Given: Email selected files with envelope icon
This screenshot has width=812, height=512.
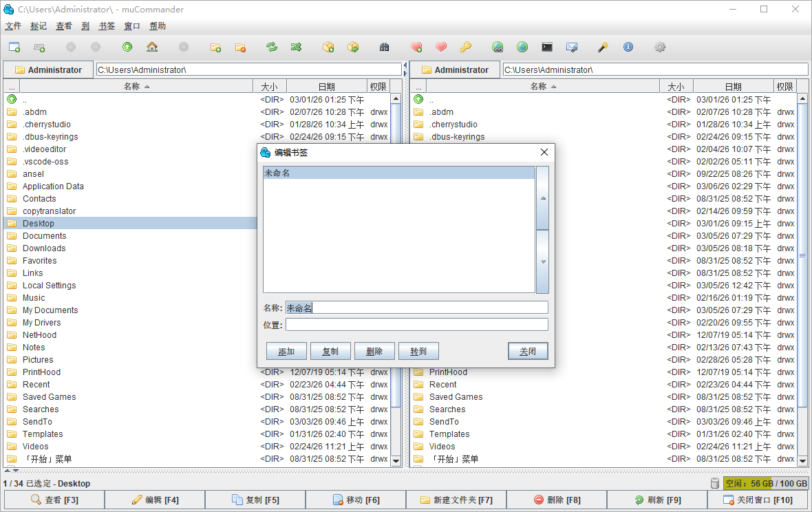Looking at the screenshot, I should point(573,47).
